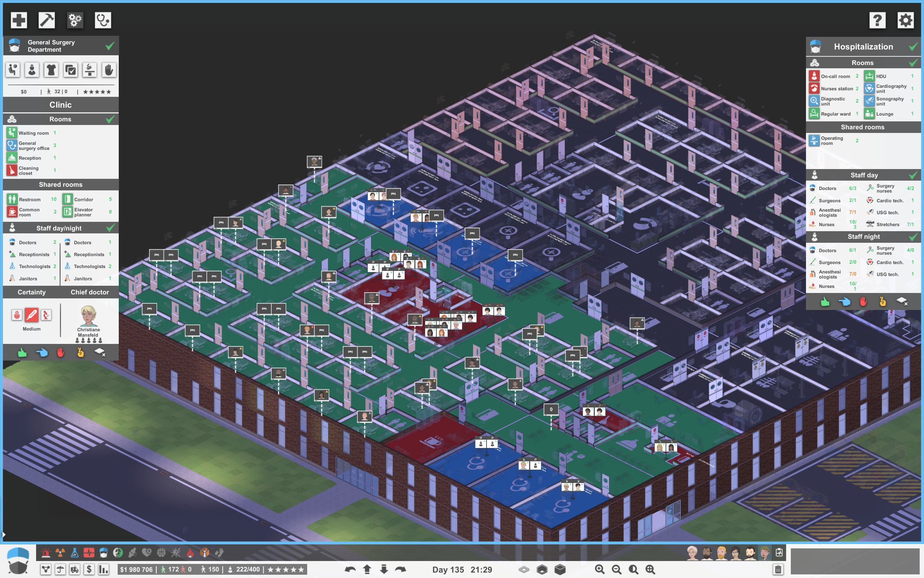This screenshot has height=578, width=924.
Task: Open the ambulance management panel
Action: coord(74,569)
